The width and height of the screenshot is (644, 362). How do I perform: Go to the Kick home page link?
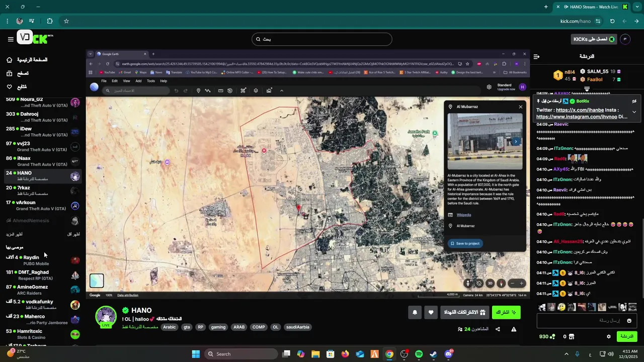[x=27, y=60]
